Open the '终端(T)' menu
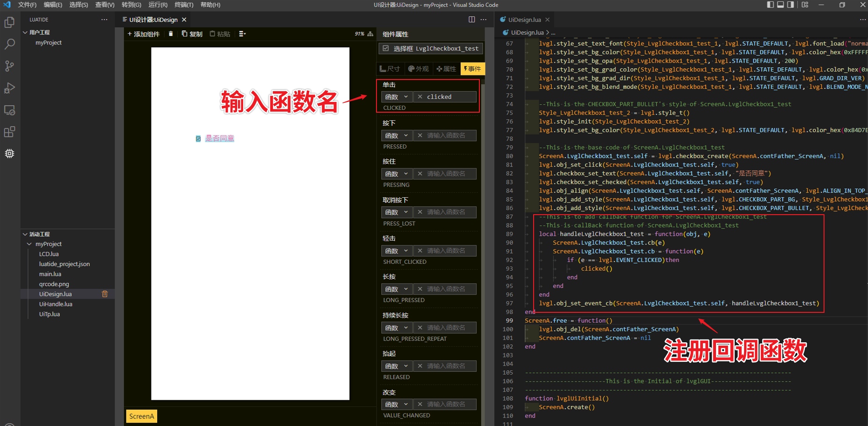 click(x=184, y=5)
